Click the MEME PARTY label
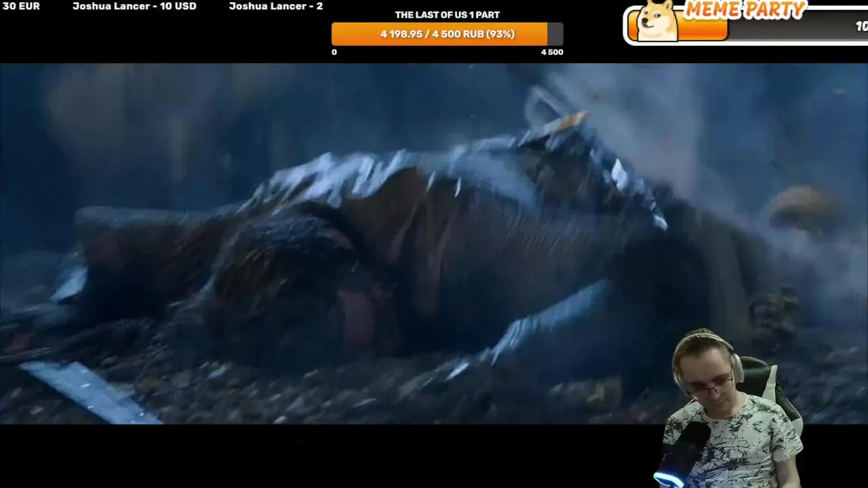Screen dimensions: 868x488 [745, 9]
